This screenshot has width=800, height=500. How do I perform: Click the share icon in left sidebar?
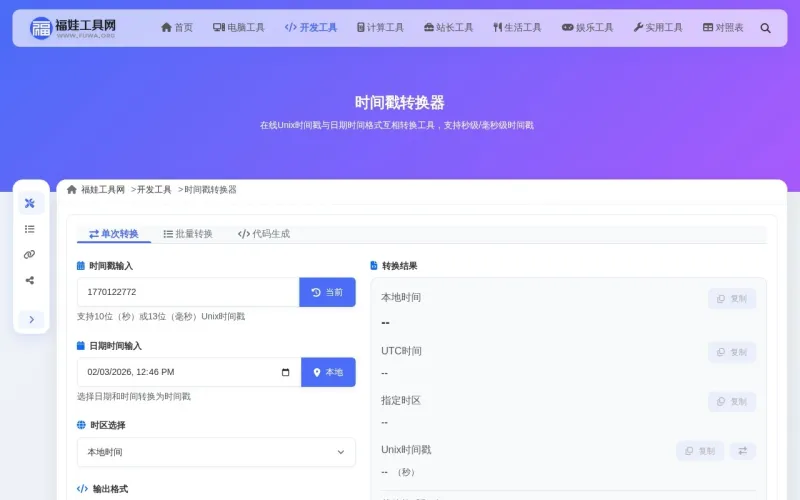(x=30, y=280)
